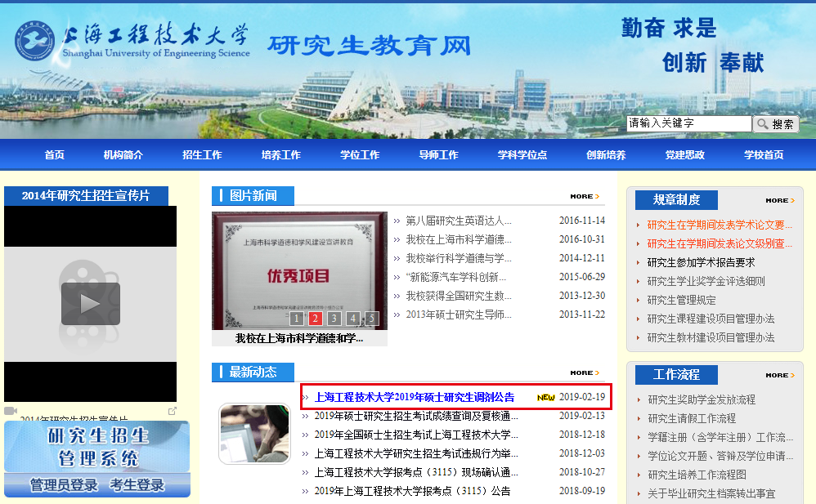Open 研究生课程建设项目管理办法

tap(711, 319)
